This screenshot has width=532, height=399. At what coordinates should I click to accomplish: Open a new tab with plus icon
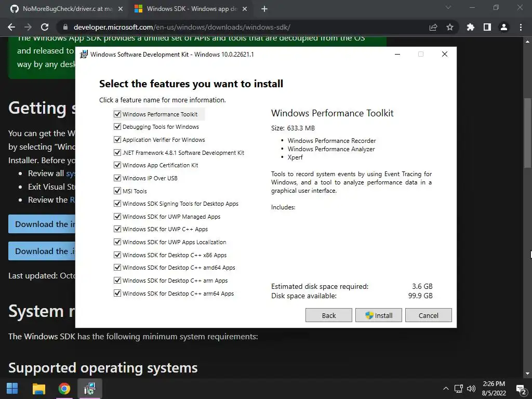[x=264, y=9]
